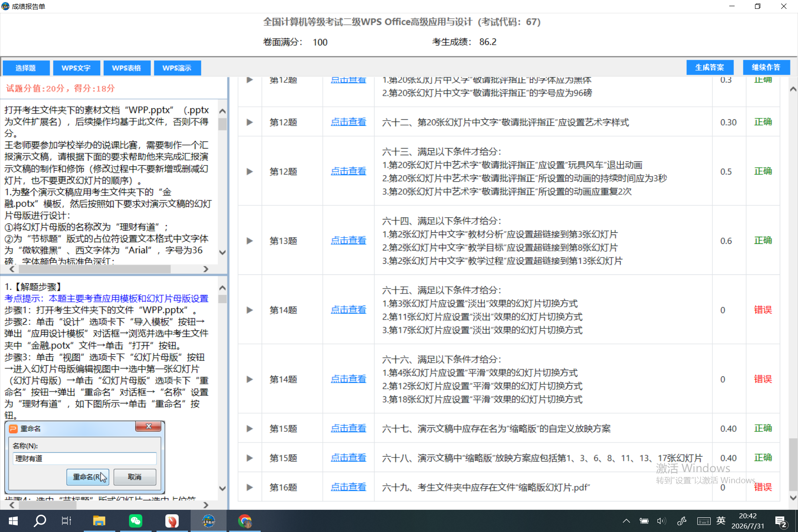This screenshot has height=532, width=798.
Task: Click the 成绩报告单 title bar app icon
Action: [5, 6]
